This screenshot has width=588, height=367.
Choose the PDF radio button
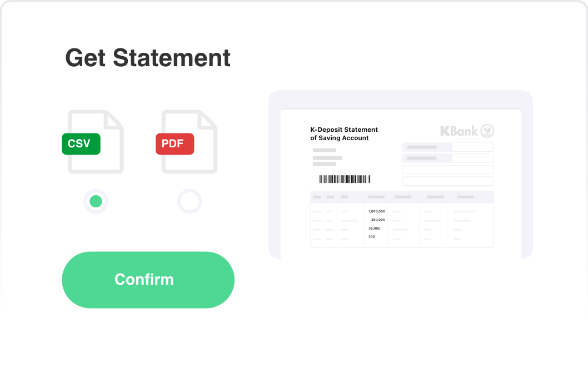tap(190, 201)
